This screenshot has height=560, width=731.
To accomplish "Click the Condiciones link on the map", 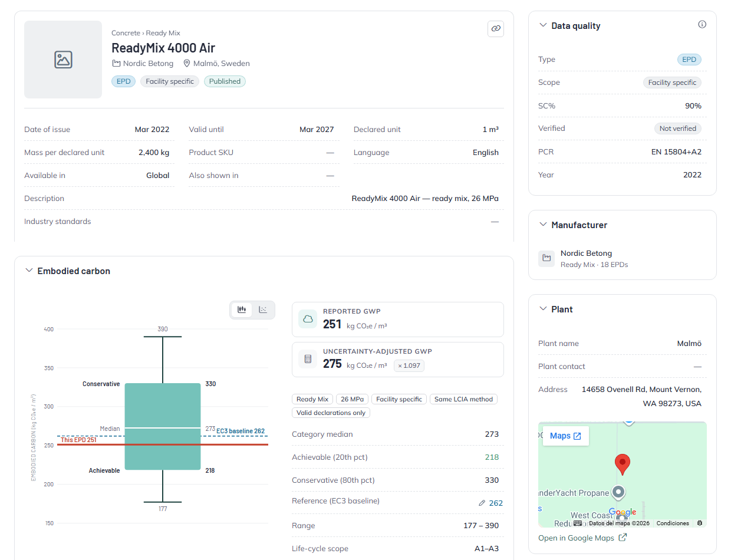I will (673, 523).
